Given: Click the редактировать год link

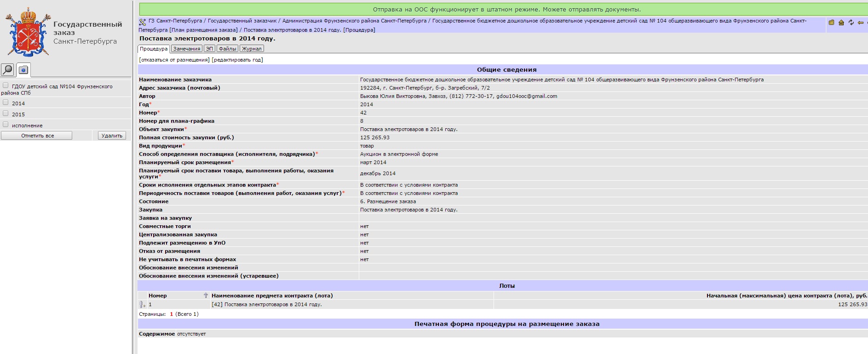Looking at the screenshot, I should click(237, 60).
